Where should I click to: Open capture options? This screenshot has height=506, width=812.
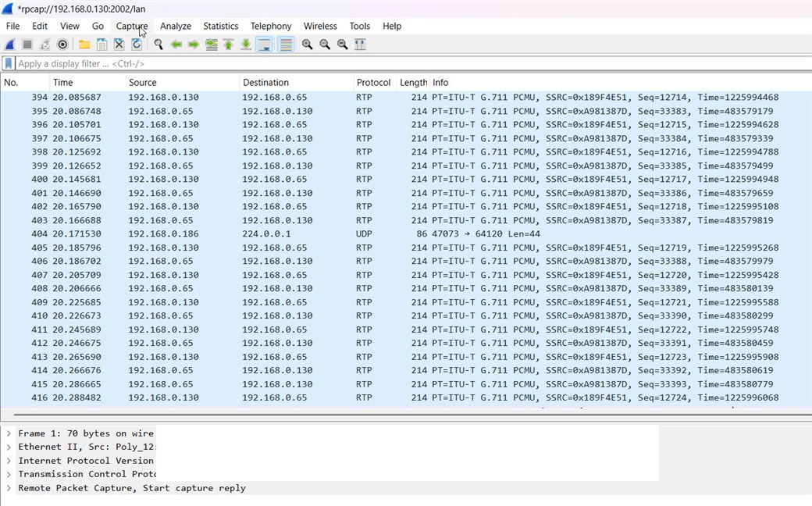[62, 45]
